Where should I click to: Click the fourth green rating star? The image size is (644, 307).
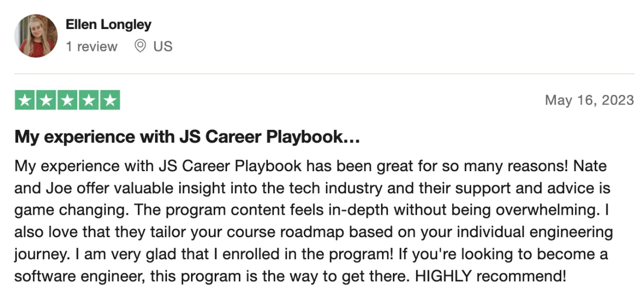tap(89, 100)
